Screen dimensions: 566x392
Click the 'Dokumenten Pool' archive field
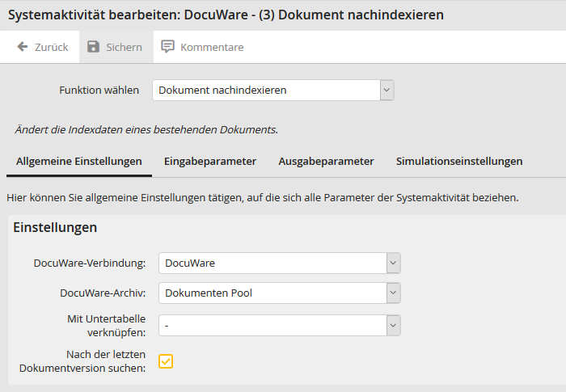(x=272, y=293)
